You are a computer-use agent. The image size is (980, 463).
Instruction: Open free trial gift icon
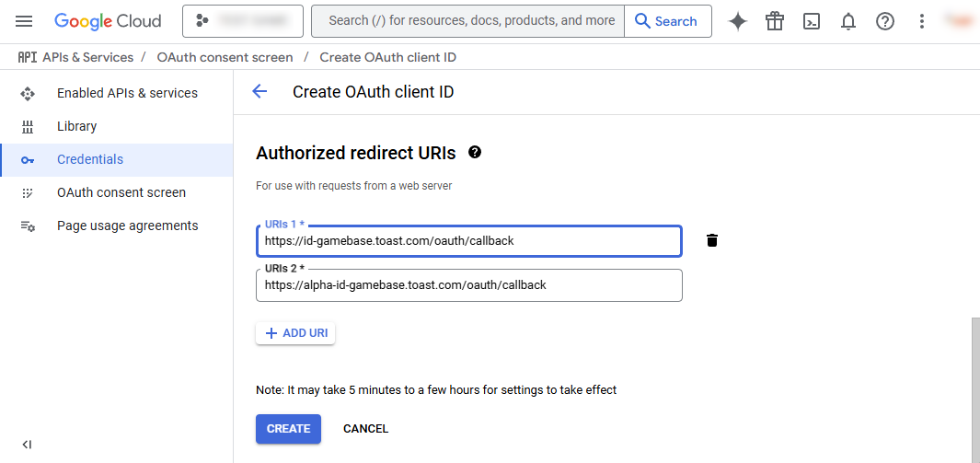tap(775, 21)
